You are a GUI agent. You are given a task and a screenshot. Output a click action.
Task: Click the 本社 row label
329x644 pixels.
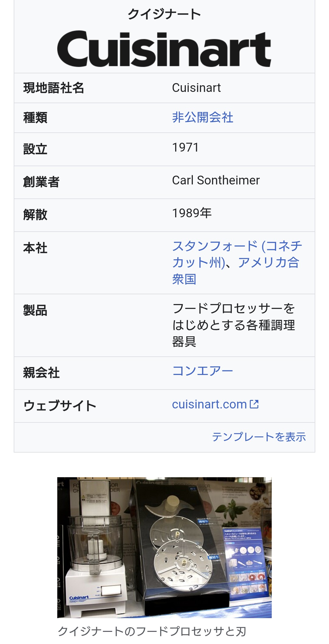pyautogui.click(x=35, y=248)
